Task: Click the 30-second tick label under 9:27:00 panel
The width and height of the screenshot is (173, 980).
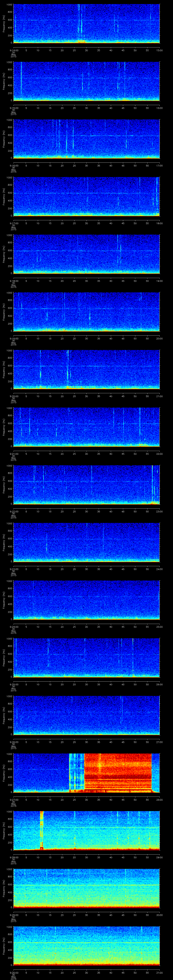Action: point(87,799)
